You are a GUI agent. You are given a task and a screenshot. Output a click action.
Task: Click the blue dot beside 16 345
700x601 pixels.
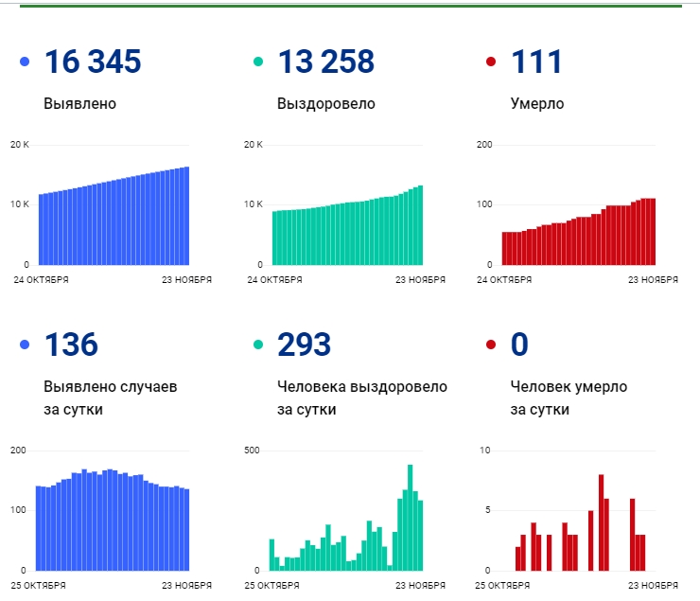pyautogui.click(x=25, y=62)
